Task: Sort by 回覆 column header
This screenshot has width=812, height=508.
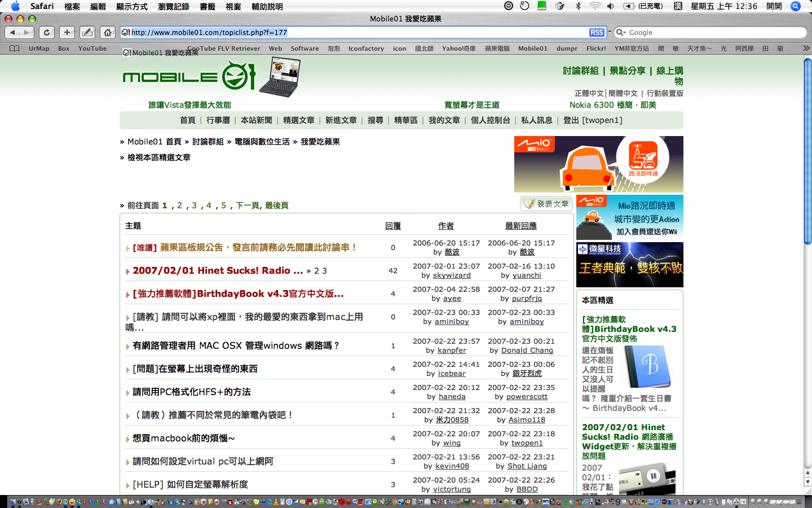Action: [393, 226]
